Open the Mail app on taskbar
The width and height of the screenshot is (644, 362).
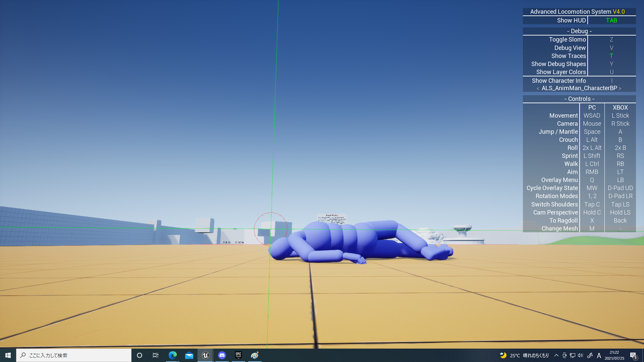coord(189,355)
